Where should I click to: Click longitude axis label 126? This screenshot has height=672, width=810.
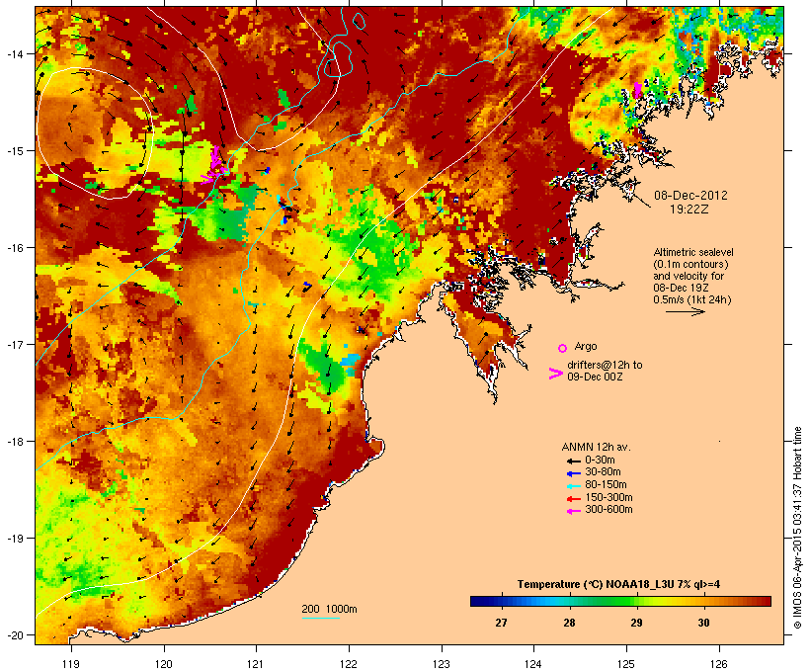[718, 664]
